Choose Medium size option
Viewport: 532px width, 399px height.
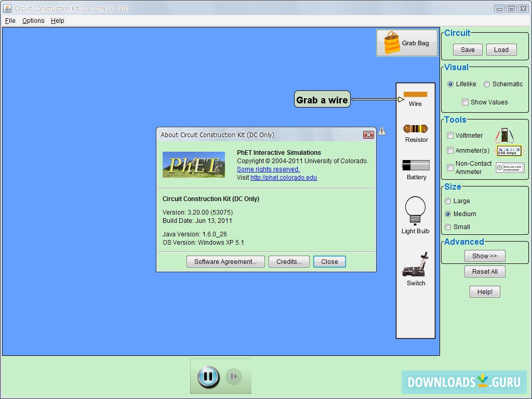(x=448, y=214)
